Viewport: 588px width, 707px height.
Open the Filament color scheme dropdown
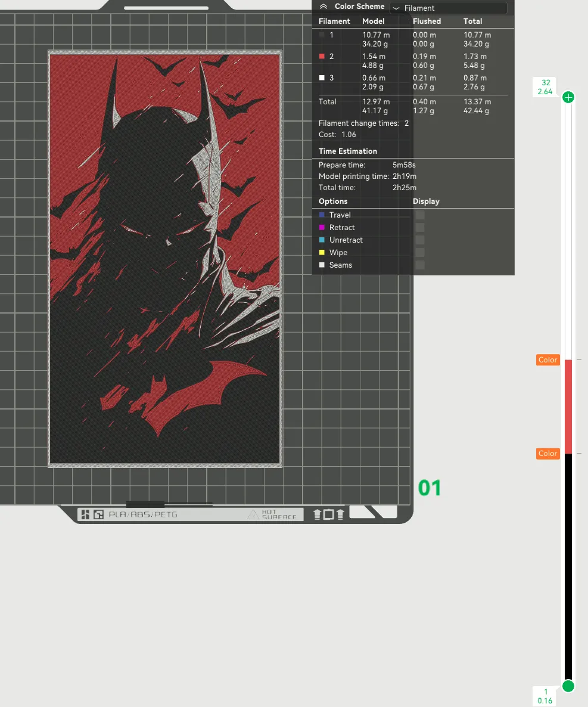coord(449,8)
